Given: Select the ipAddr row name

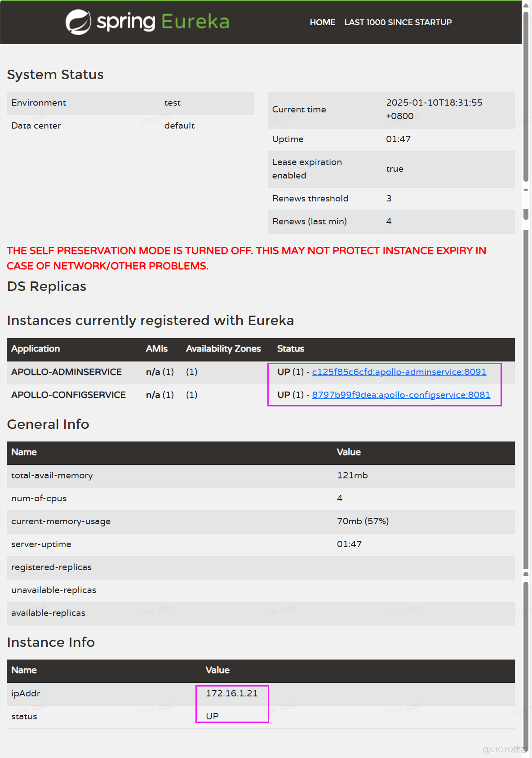Looking at the screenshot, I should pyautogui.click(x=26, y=694).
